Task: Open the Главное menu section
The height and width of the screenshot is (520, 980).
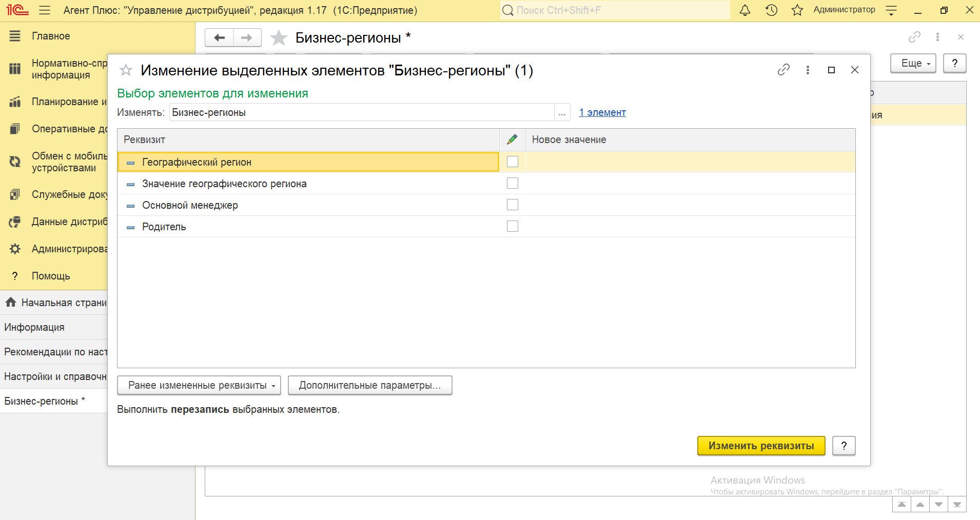Action: click(x=50, y=36)
